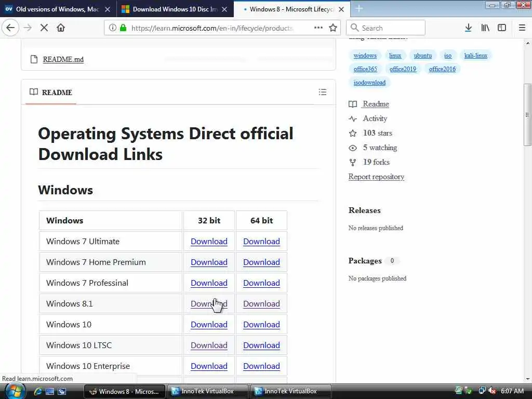Bookmark this page with the star
Screen dimensions: 532x399
click(333, 28)
